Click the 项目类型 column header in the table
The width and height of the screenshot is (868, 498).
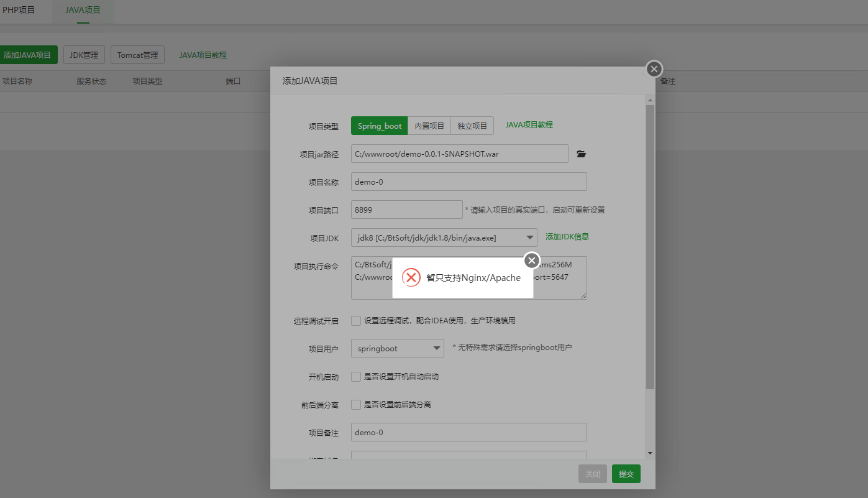click(147, 81)
